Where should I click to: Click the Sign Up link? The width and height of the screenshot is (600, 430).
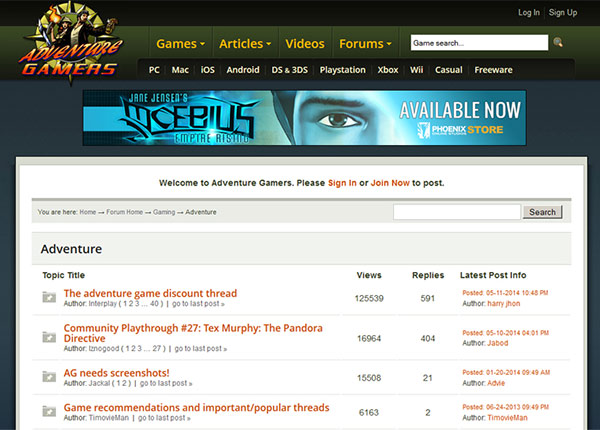click(563, 13)
